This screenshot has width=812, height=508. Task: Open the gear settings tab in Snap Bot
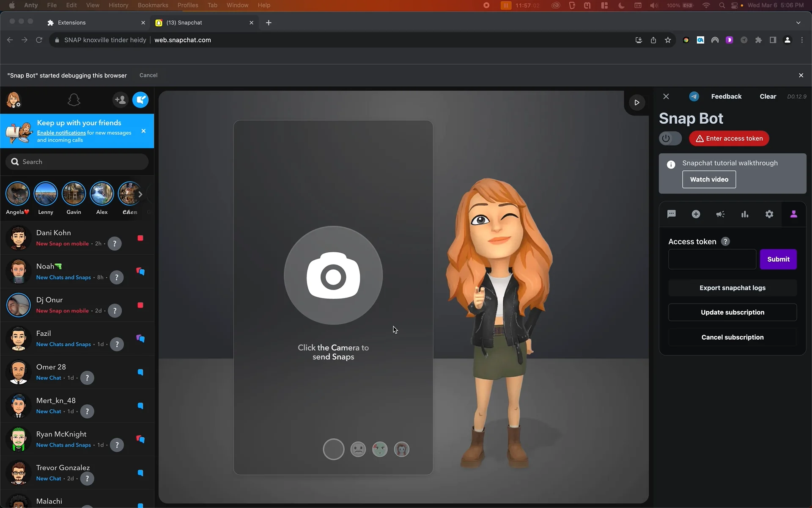point(769,214)
